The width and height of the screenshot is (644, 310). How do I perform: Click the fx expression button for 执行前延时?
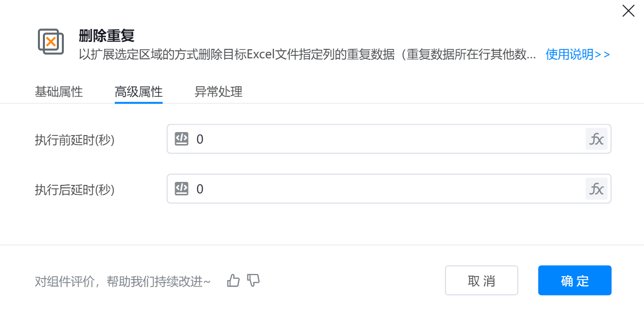point(597,139)
